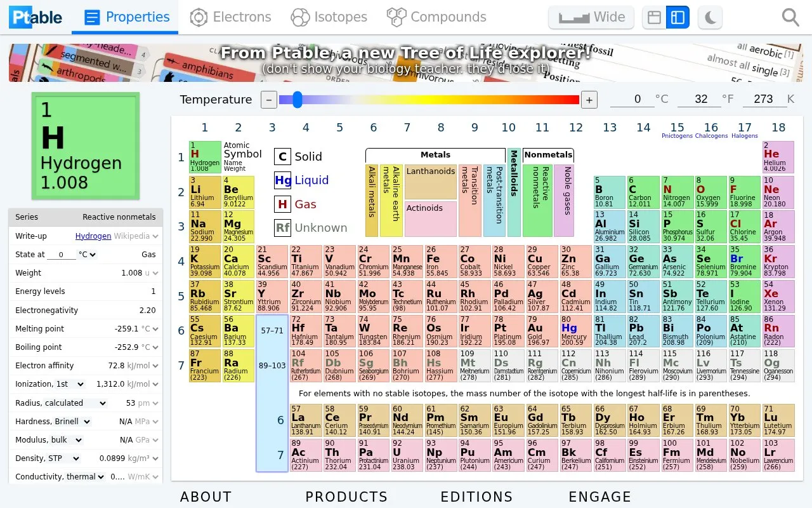Select the Helium element cell

click(778, 157)
